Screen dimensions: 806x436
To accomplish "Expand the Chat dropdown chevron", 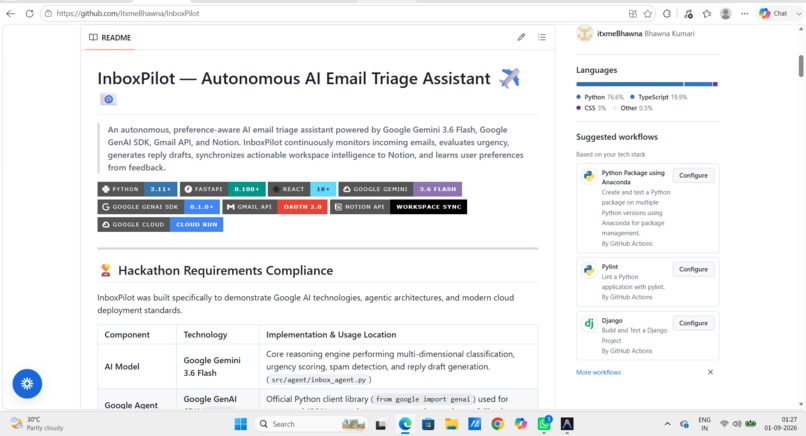I will [798, 14].
